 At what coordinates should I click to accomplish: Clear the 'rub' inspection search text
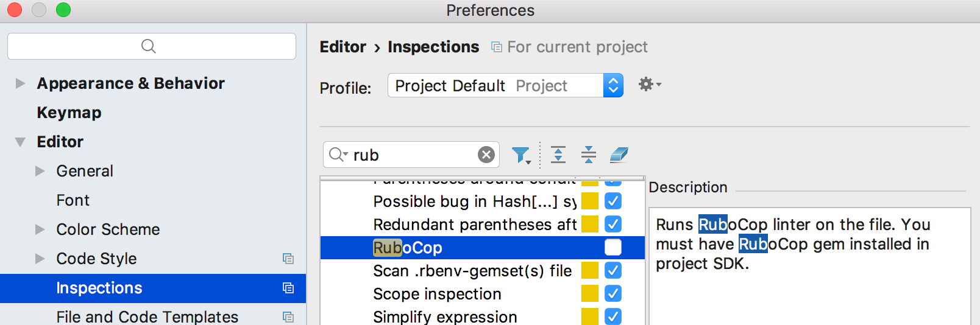[486, 155]
